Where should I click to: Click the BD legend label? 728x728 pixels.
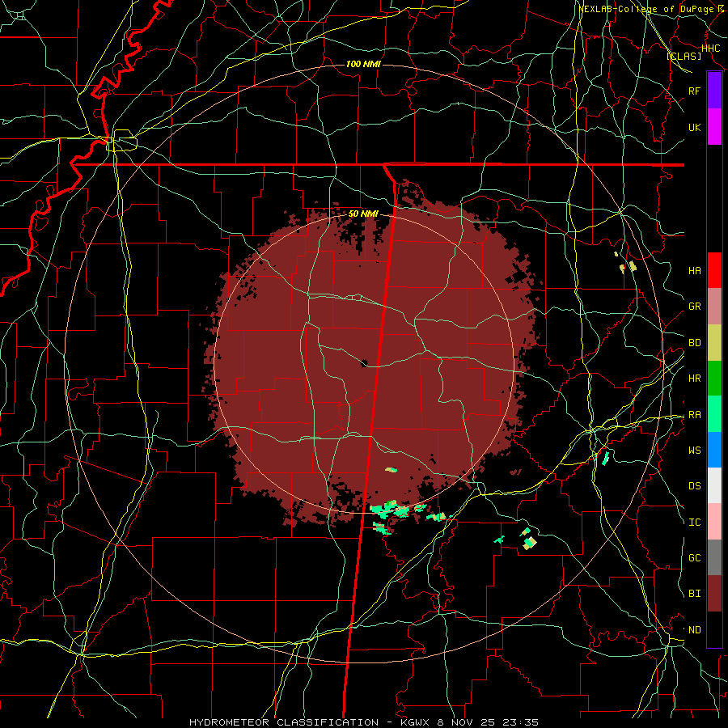[694, 343]
